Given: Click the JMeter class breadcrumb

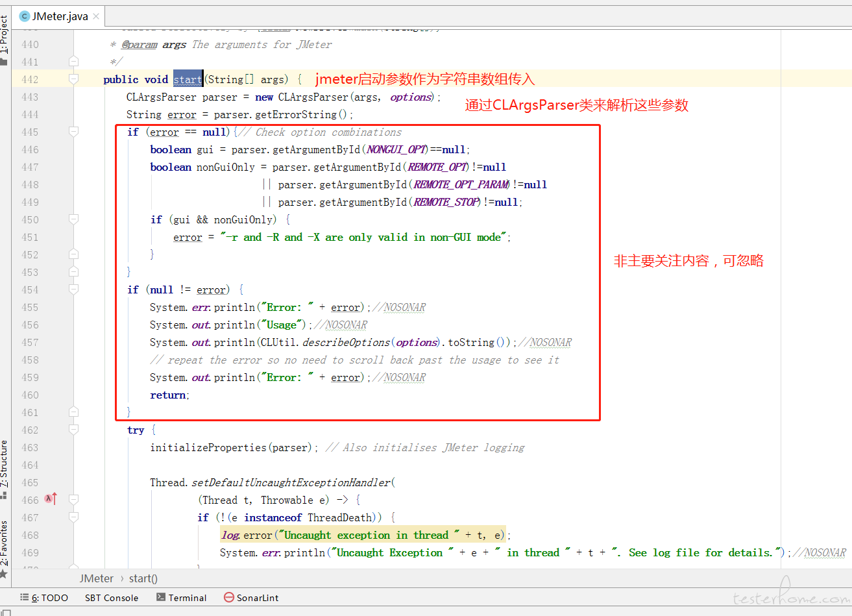Looking at the screenshot, I should point(97,578).
